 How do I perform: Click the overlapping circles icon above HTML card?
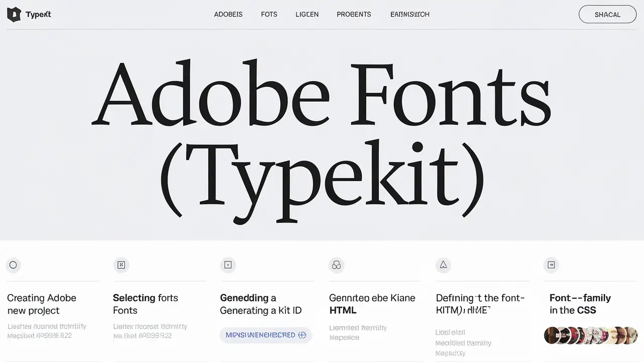(x=337, y=265)
